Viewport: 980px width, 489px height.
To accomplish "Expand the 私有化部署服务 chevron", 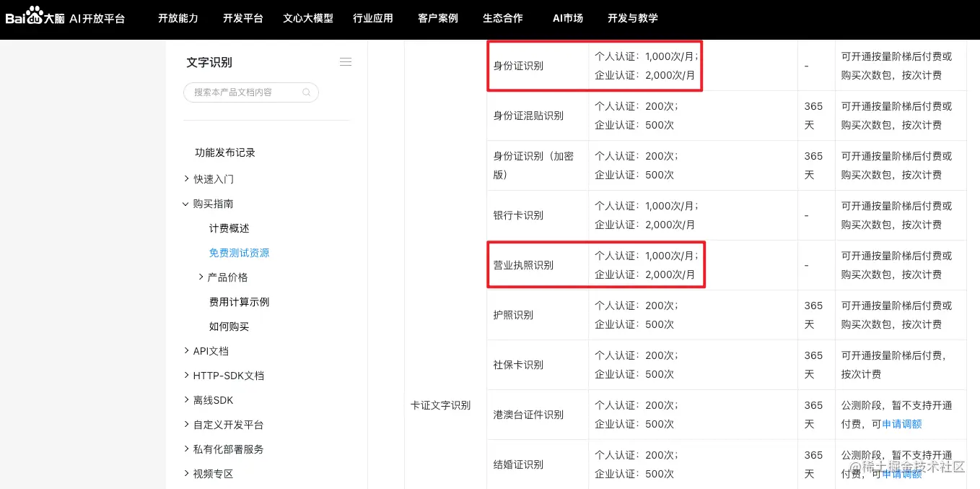I will 186,449.
